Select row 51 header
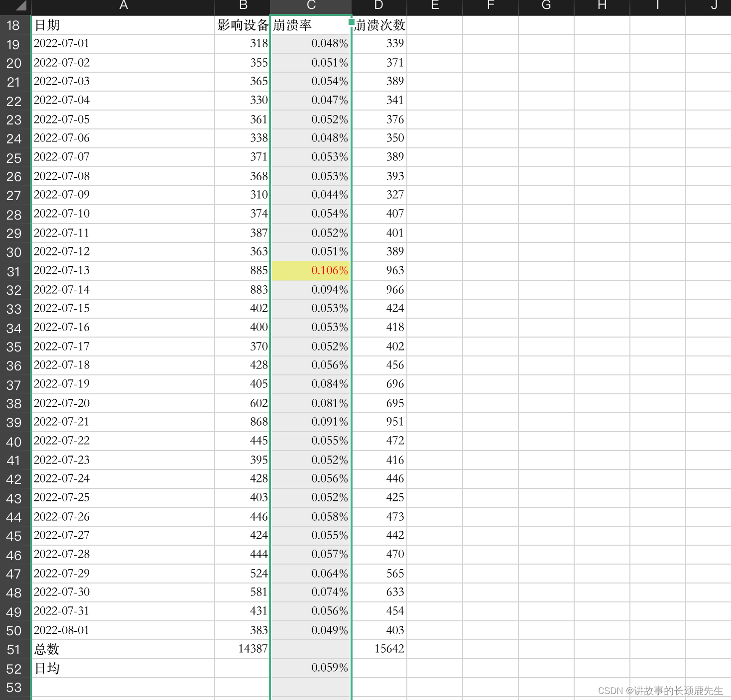Screen dimensions: 731x700 pyautogui.click(x=15, y=649)
